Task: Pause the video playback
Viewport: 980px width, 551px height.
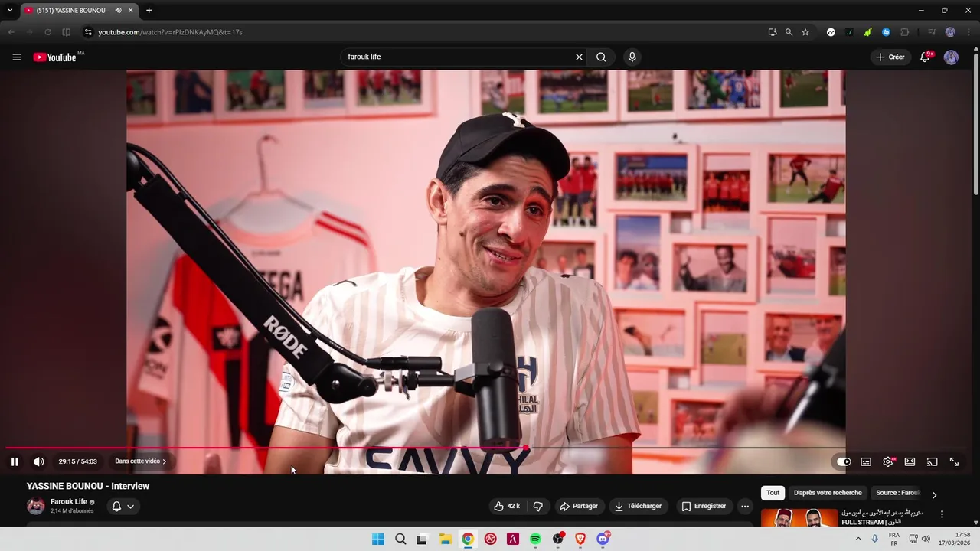Action: tap(15, 461)
